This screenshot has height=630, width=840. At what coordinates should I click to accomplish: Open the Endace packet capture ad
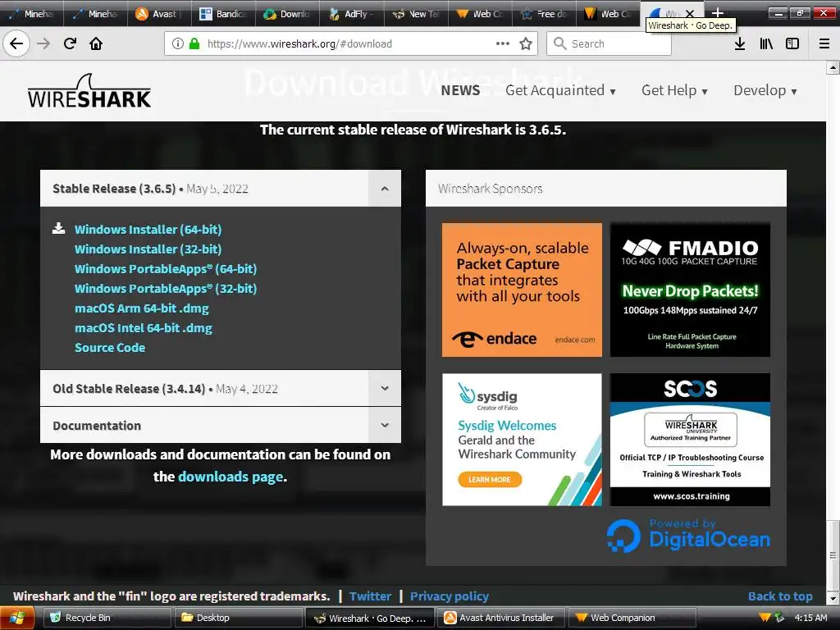click(x=522, y=290)
